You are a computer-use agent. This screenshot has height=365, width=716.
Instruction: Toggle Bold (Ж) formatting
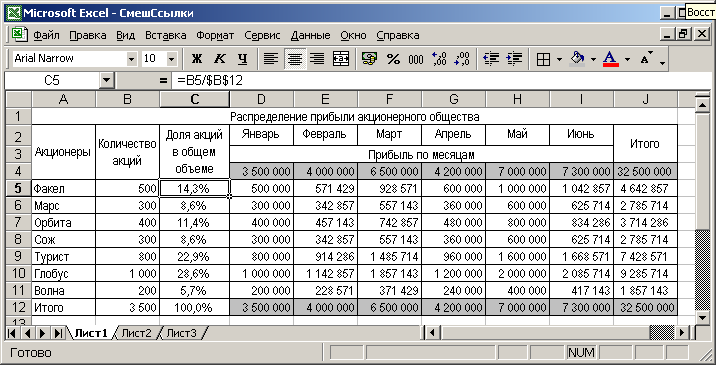[x=197, y=59]
